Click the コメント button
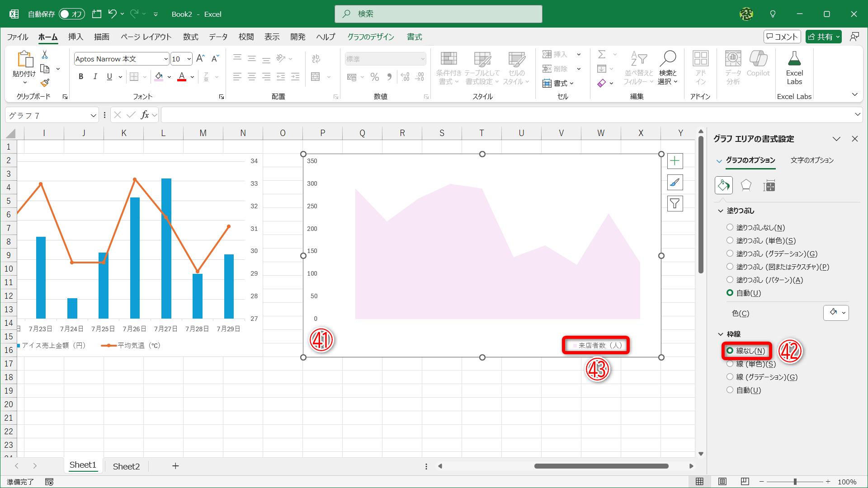The width and height of the screenshot is (868, 488). (782, 37)
